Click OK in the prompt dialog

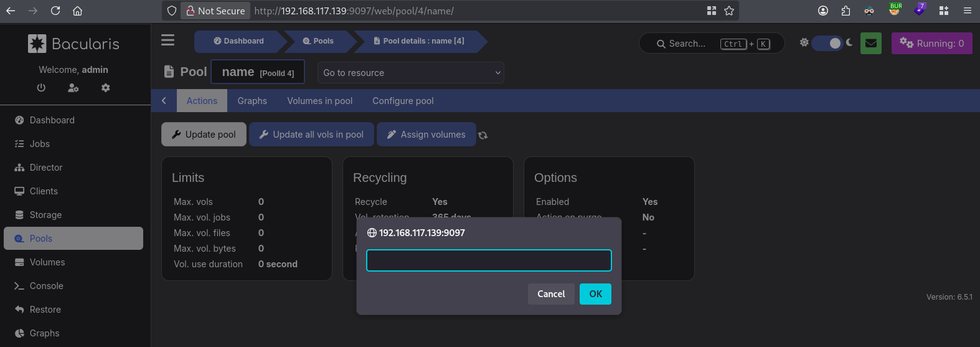pos(595,294)
